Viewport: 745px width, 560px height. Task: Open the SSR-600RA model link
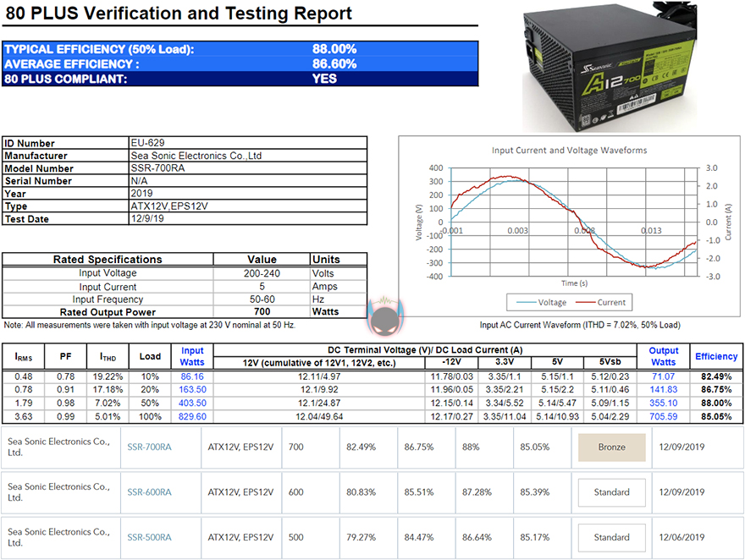point(149,492)
